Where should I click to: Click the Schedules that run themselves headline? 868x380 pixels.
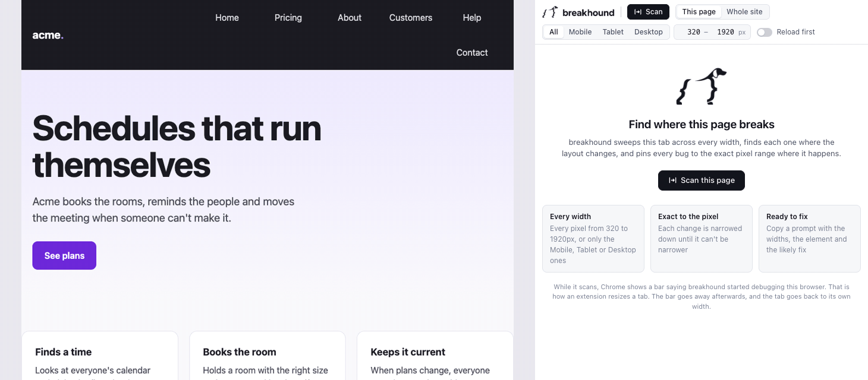pyautogui.click(x=177, y=145)
